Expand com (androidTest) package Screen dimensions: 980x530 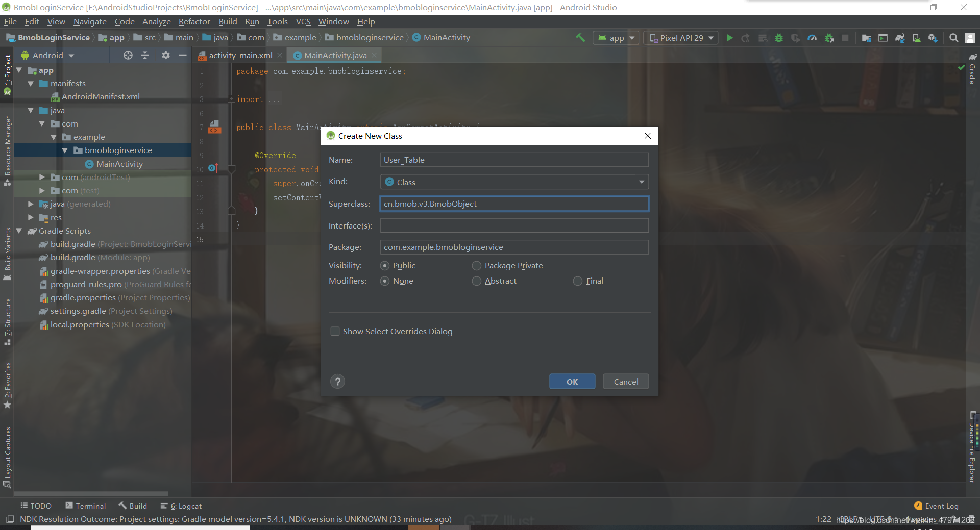[42, 177]
